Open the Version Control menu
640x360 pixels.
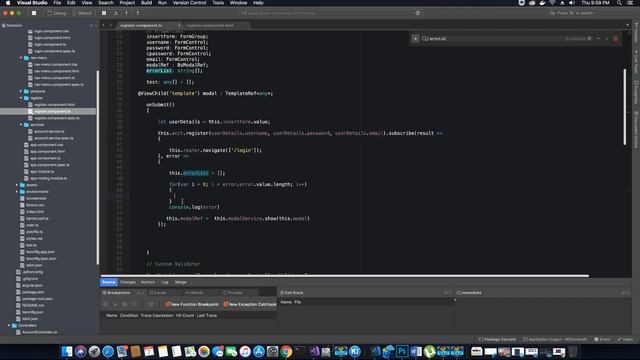point(189,3)
